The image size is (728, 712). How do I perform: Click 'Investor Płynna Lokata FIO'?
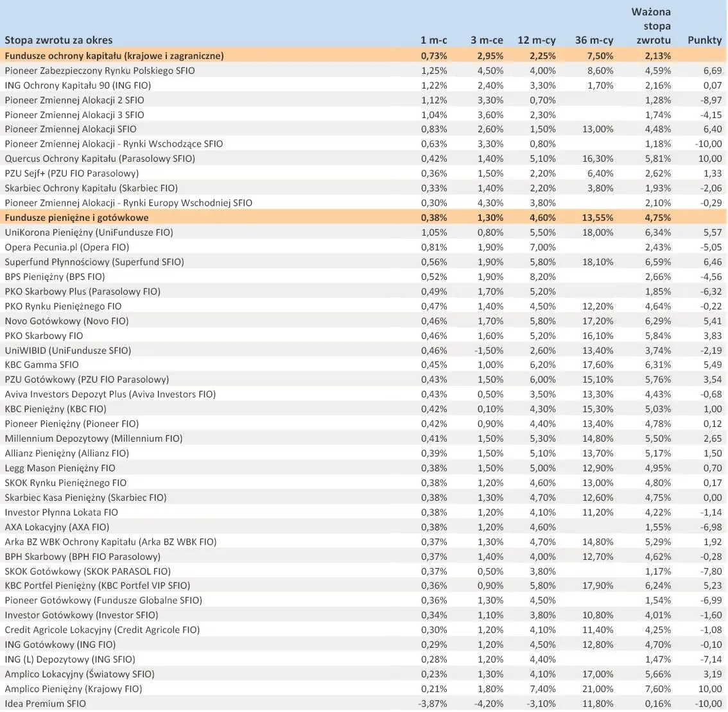coord(61,512)
